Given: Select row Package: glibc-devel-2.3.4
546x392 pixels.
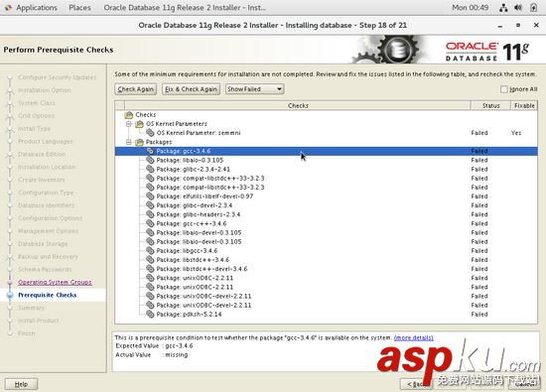Looking at the screenshot, I should coord(326,205).
